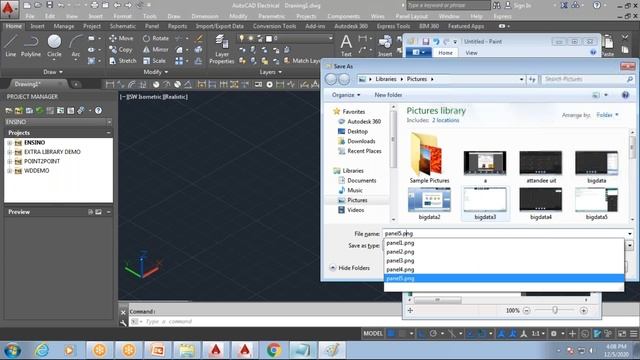Click the Text annotation tool
Viewport: 640px width, 360px height.
pos(346,45)
